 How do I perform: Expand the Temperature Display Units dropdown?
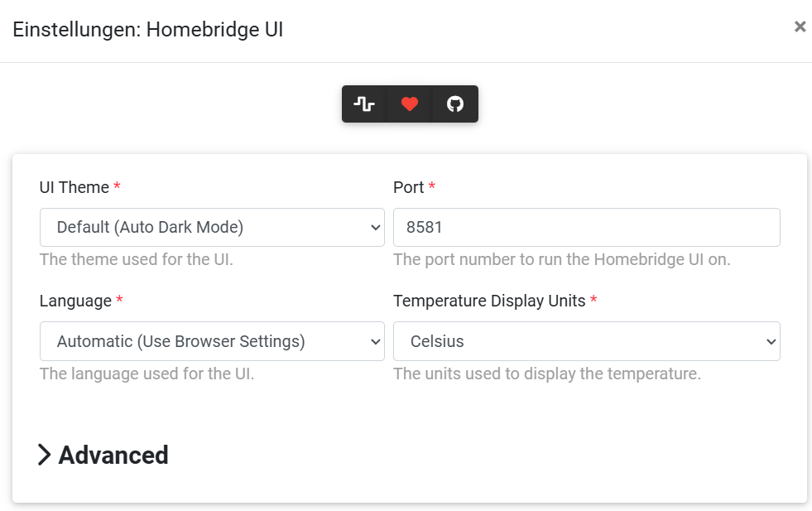(x=586, y=341)
